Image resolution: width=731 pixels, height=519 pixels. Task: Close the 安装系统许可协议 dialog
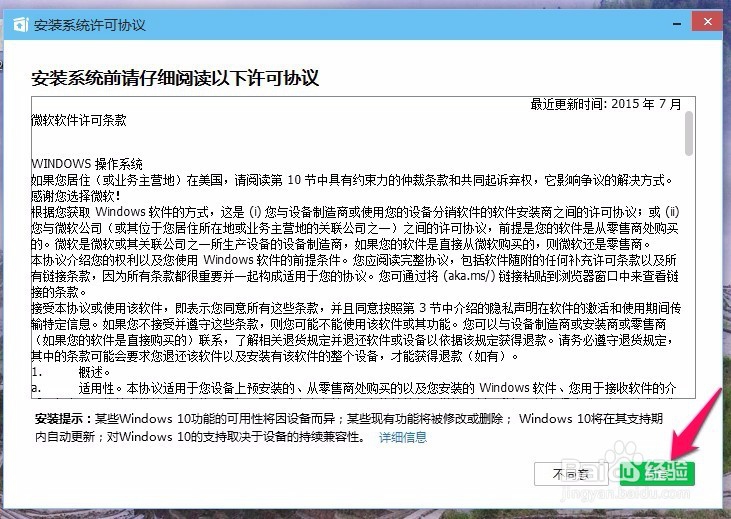[707, 22]
